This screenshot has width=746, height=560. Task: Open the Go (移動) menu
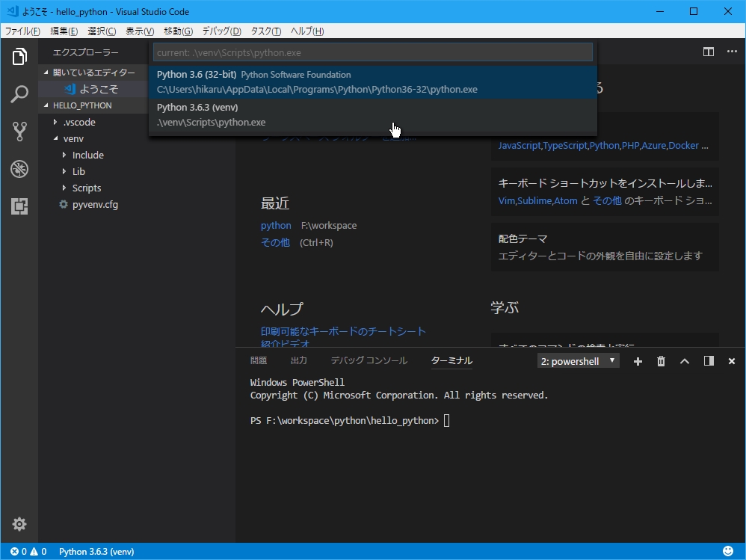click(178, 31)
